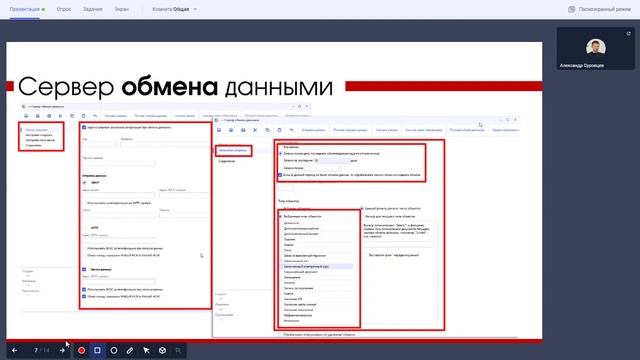
Task: Click Ручная отправка данных in front window toolbar
Action: [x=350, y=130]
